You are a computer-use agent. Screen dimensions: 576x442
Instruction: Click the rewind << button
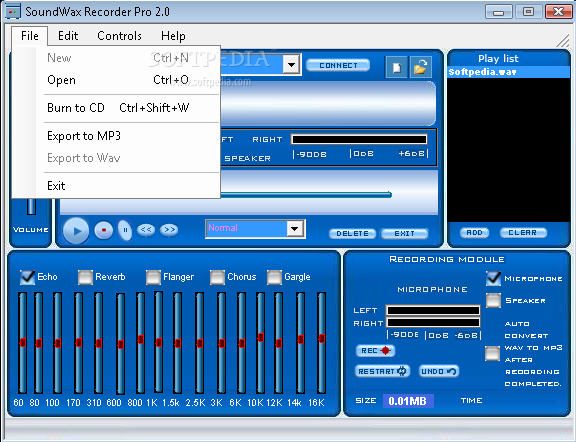coord(146,230)
